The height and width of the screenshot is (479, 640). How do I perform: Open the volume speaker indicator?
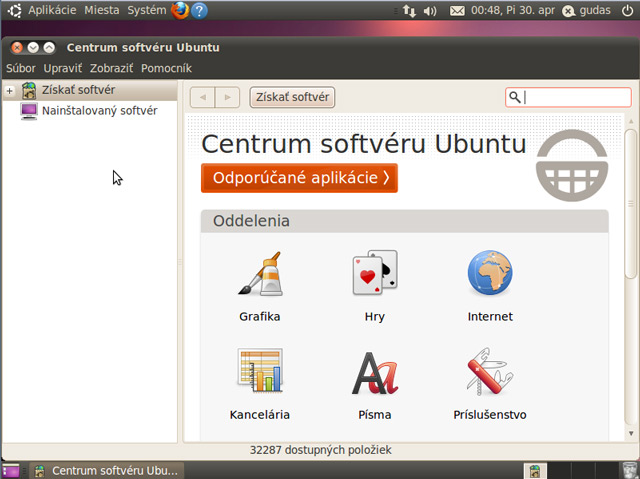(x=430, y=11)
